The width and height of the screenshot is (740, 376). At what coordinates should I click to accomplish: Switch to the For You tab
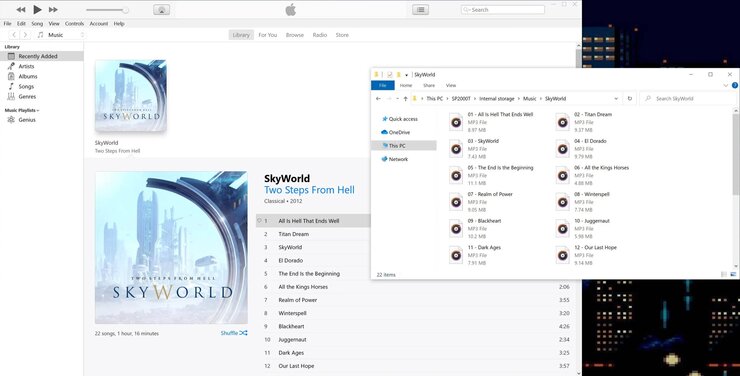tap(268, 35)
